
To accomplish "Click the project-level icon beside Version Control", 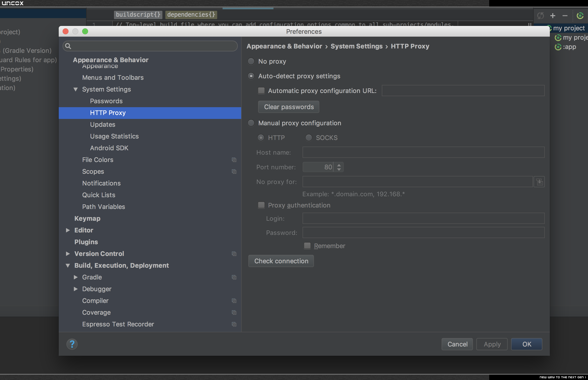I will [x=234, y=254].
